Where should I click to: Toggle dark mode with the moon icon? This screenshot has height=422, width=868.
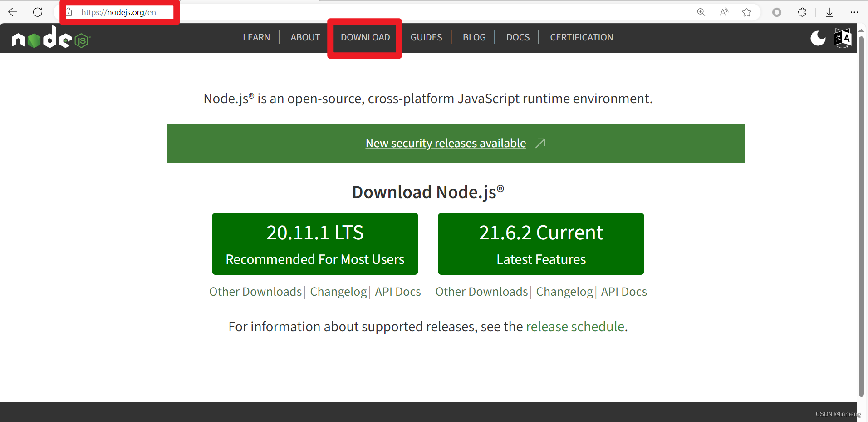[818, 38]
